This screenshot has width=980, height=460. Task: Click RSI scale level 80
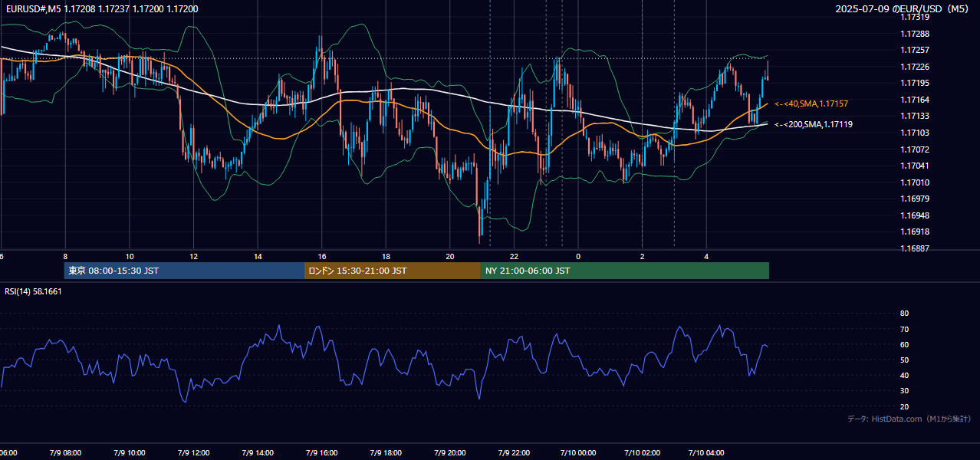904,314
